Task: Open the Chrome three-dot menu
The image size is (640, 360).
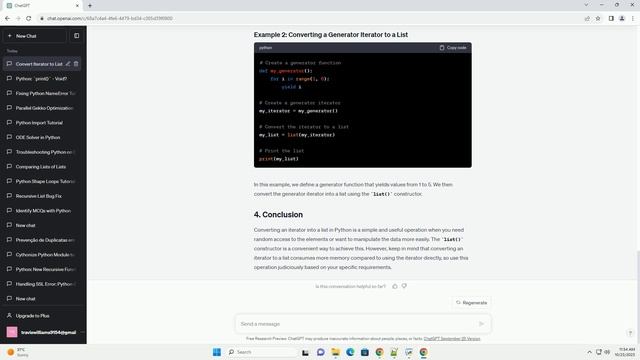Action: tap(633, 18)
